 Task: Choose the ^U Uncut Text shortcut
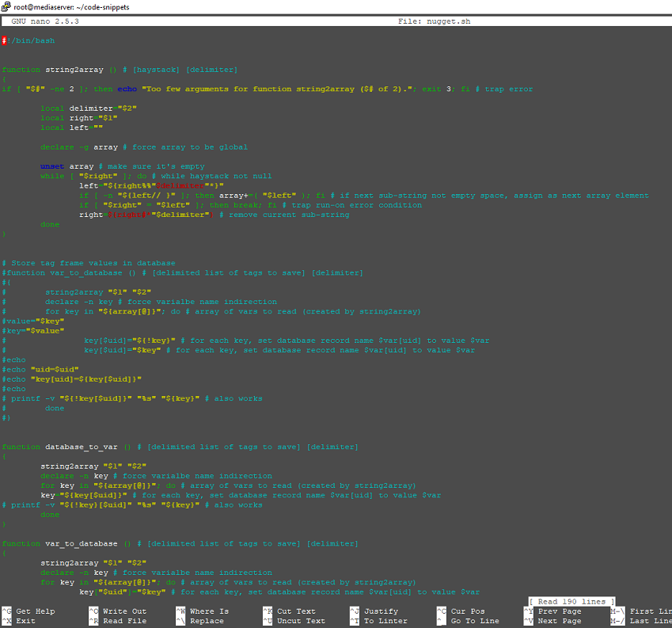[x=293, y=621]
